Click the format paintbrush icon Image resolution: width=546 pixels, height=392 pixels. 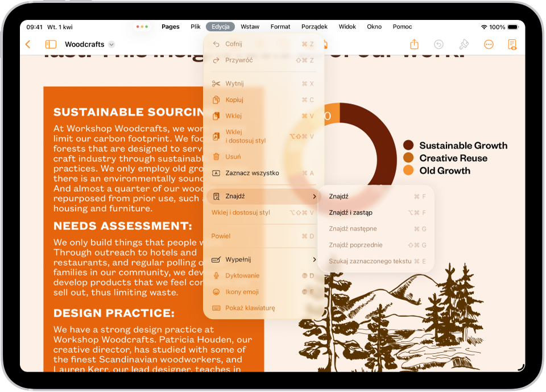point(464,44)
